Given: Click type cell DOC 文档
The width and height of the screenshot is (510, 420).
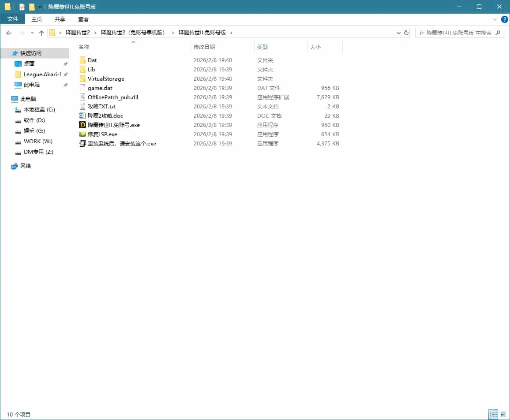Looking at the screenshot, I should click(x=269, y=115).
